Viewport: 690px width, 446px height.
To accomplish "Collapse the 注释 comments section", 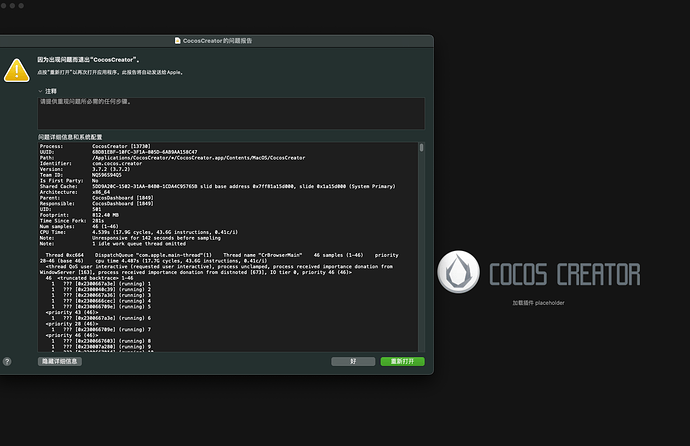I will (x=40, y=91).
